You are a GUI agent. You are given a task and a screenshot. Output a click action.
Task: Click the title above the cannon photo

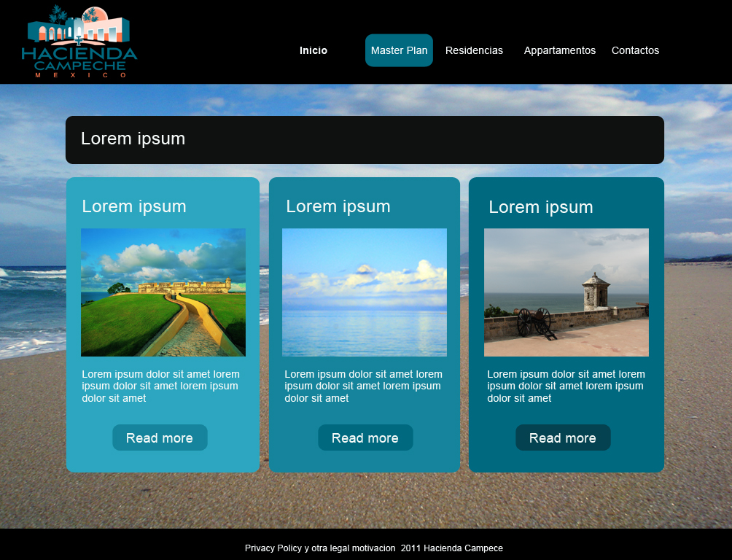[541, 207]
